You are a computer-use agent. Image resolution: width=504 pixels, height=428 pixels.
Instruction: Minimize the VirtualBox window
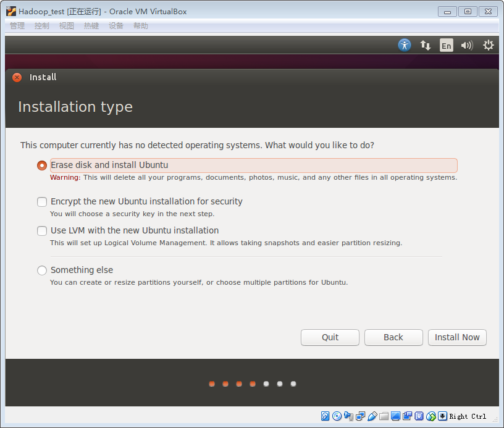click(x=447, y=12)
